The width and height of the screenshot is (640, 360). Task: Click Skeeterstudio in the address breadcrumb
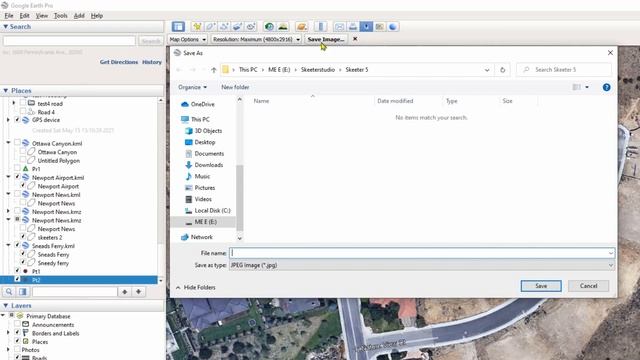(318, 70)
